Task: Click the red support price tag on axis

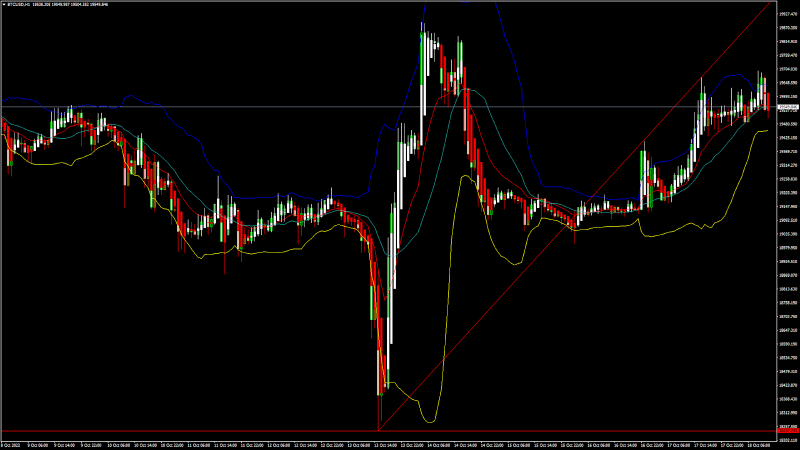Action: [788, 431]
